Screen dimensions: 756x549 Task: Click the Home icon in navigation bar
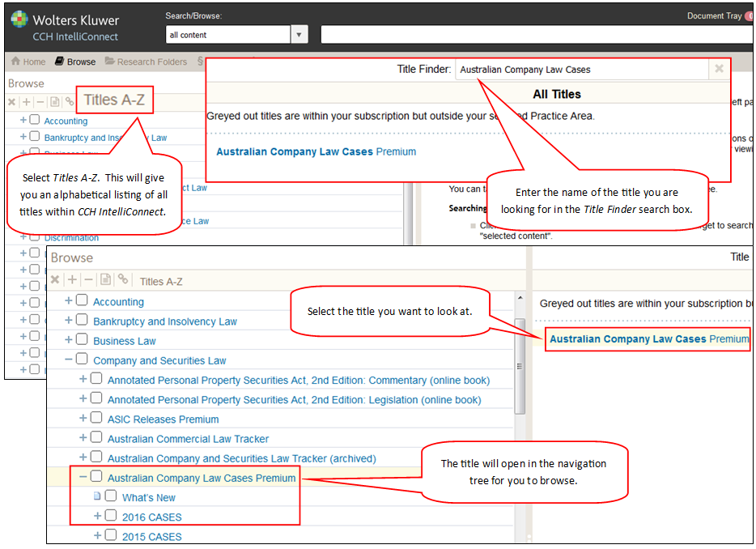15,62
